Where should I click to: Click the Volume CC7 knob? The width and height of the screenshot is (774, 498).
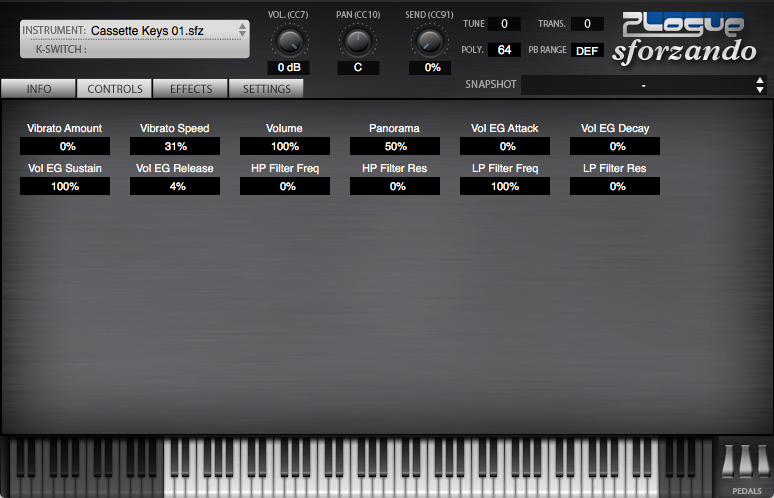pyautogui.click(x=289, y=41)
